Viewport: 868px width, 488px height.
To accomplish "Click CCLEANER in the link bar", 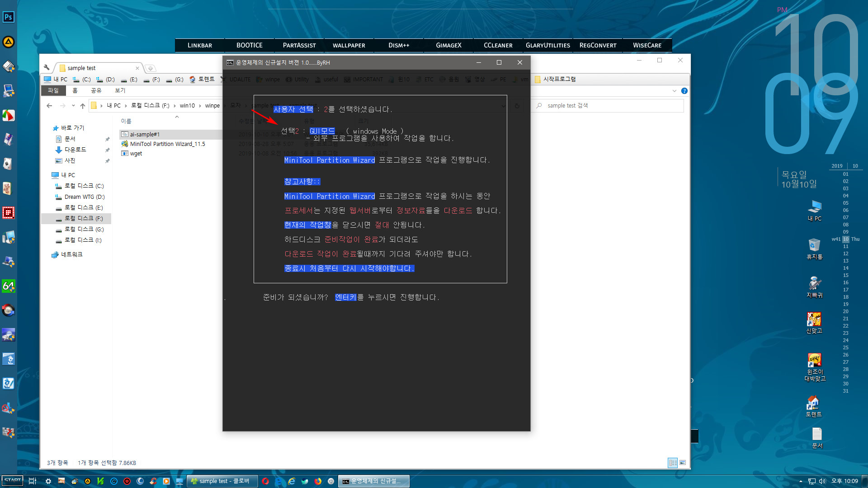I will [x=498, y=45].
